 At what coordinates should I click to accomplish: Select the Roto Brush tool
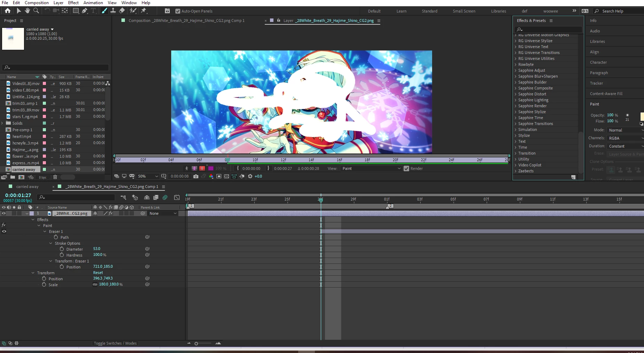tap(133, 11)
